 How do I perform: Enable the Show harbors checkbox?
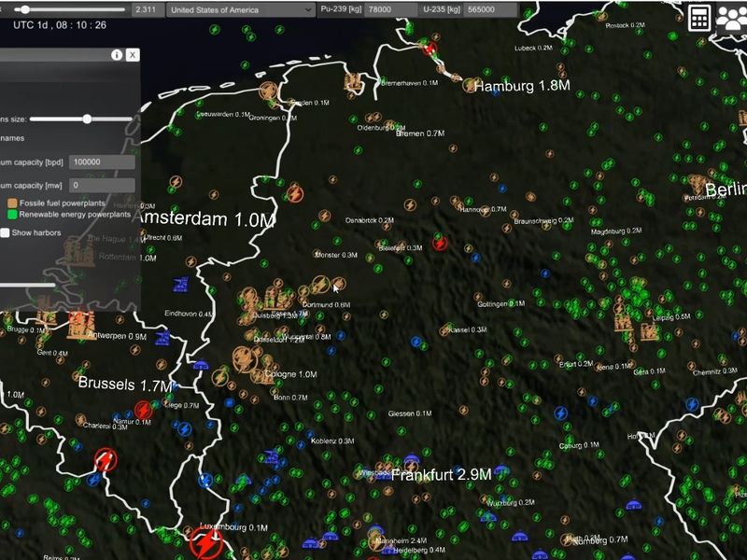tap(5, 232)
